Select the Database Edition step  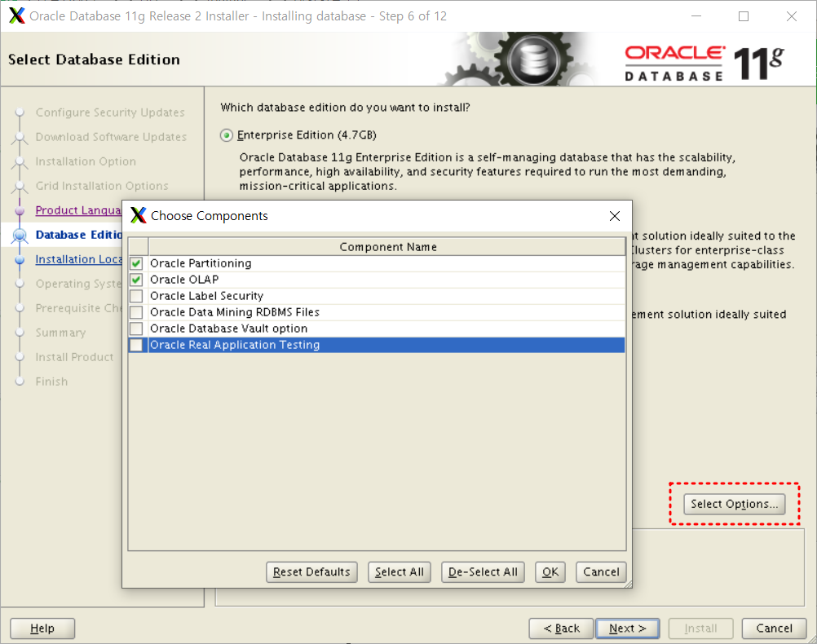point(78,235)
